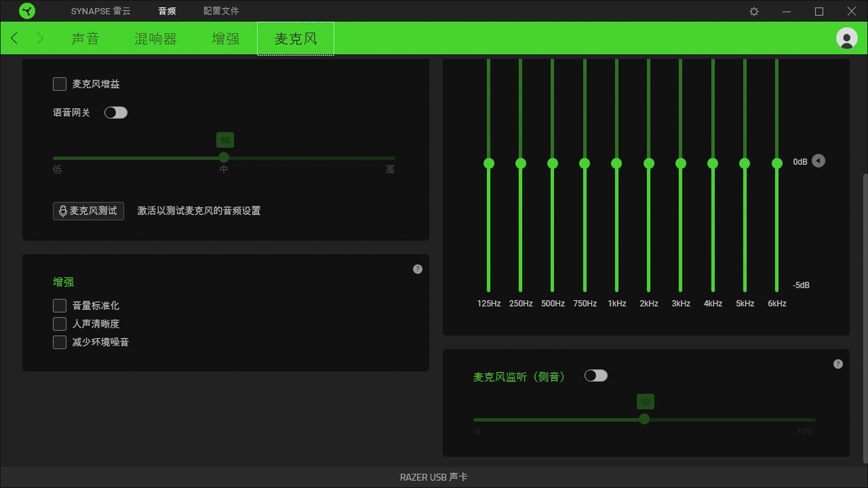This screenshot has height=488, width=868.
Task: Switch to the 声音 tab
Action: tap(85, 38)
